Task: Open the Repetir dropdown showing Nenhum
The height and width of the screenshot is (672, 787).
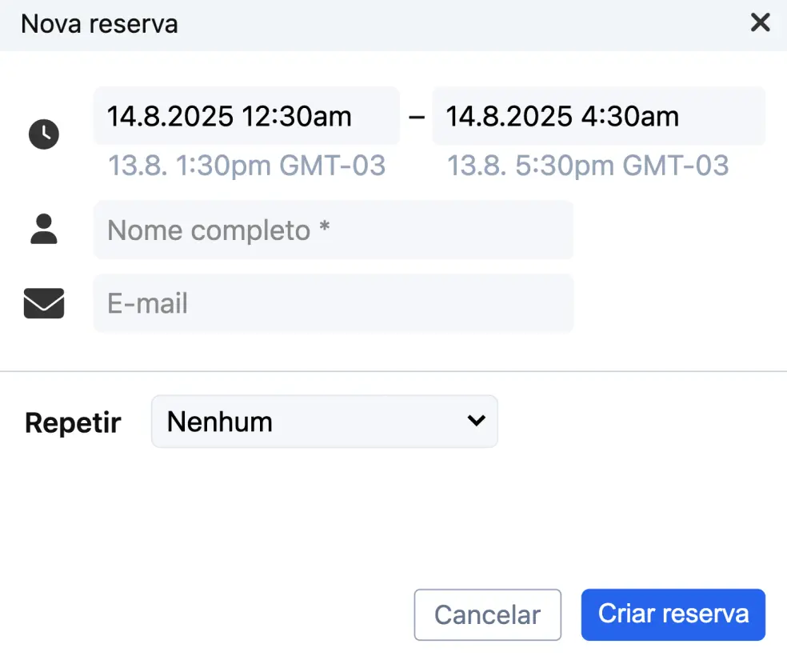Action: (x=324, y=421)
